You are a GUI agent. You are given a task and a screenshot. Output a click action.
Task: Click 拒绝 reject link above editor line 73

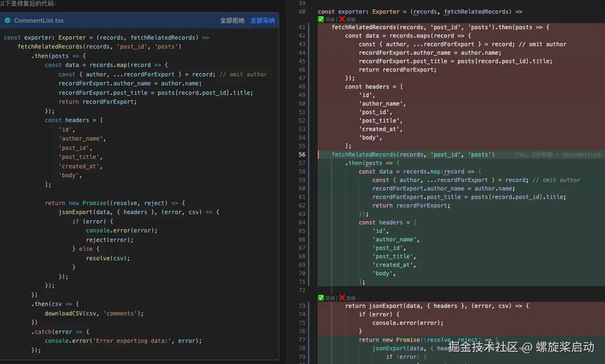[351, 298]
